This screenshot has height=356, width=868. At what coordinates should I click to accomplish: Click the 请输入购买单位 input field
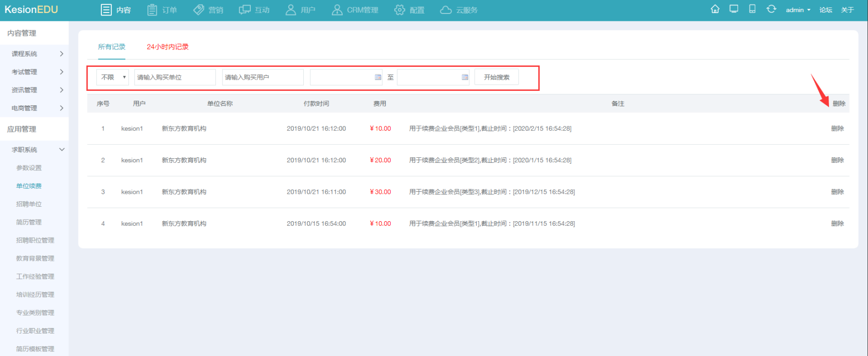coord(175,77)
